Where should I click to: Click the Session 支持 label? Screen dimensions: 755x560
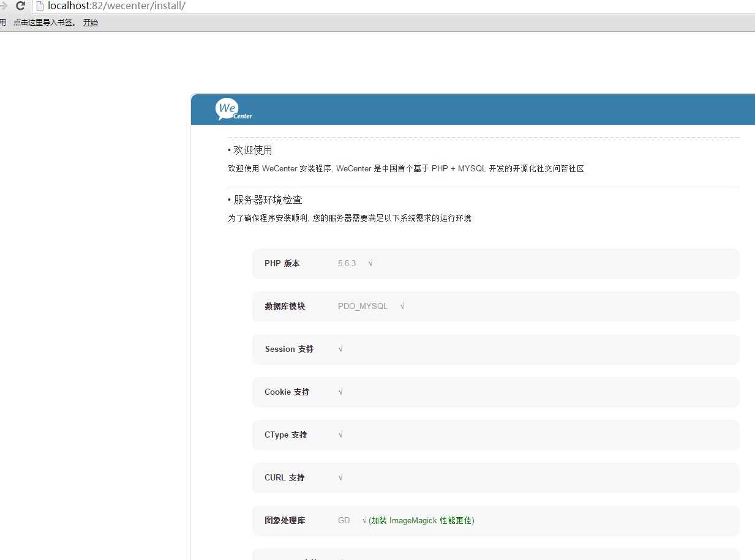pyautogui.click(x=289, y=349)
